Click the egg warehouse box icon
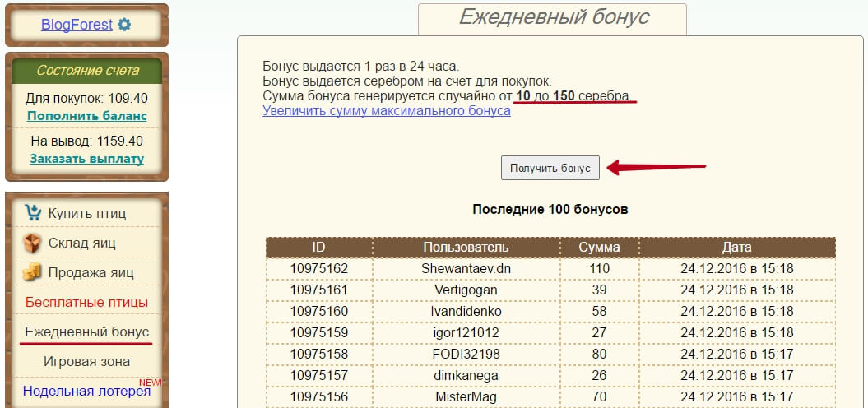The width and height of the screenshot is (868, 408). click(33, 243)
